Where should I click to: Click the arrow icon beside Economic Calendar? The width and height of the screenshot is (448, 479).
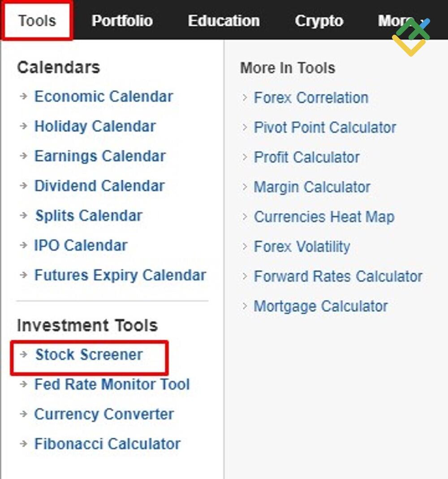[x=24, y=96]
